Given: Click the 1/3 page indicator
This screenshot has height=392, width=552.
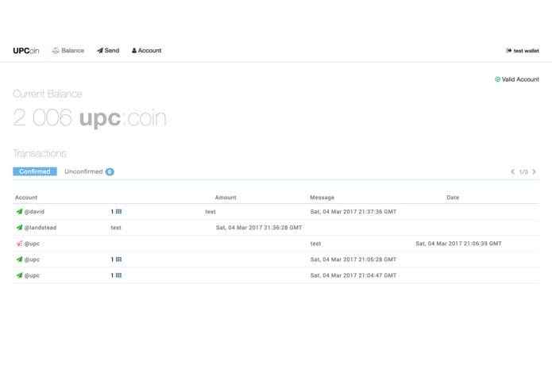Looking at the screenshot, I should tap(523, 172).
